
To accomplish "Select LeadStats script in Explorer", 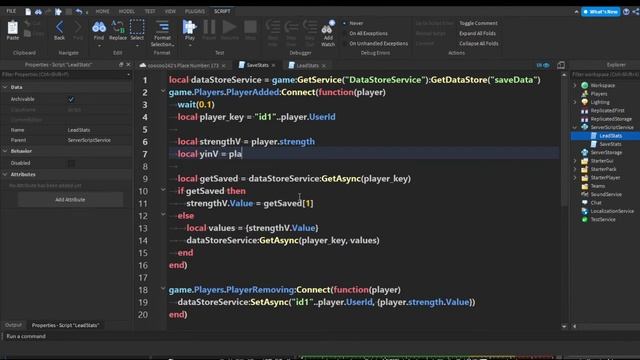I will tap(611, 136).
